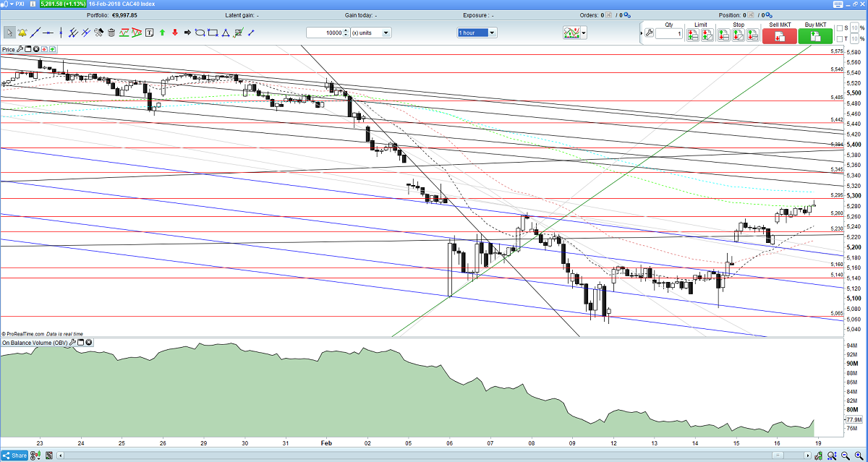Click zoom out magnifier icon
The height and width of the screenshot is (462, 868).
pyautogui.click(x=846, y=456)
